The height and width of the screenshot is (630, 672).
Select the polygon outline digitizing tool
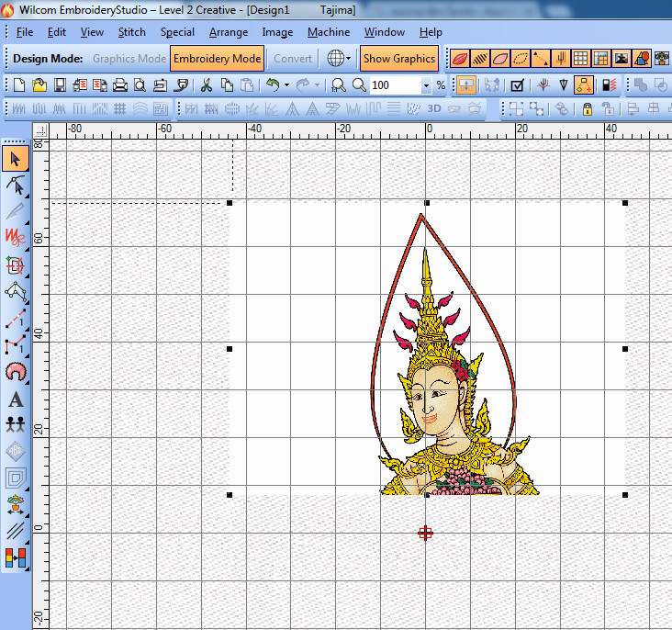click(x=16, y=292)
